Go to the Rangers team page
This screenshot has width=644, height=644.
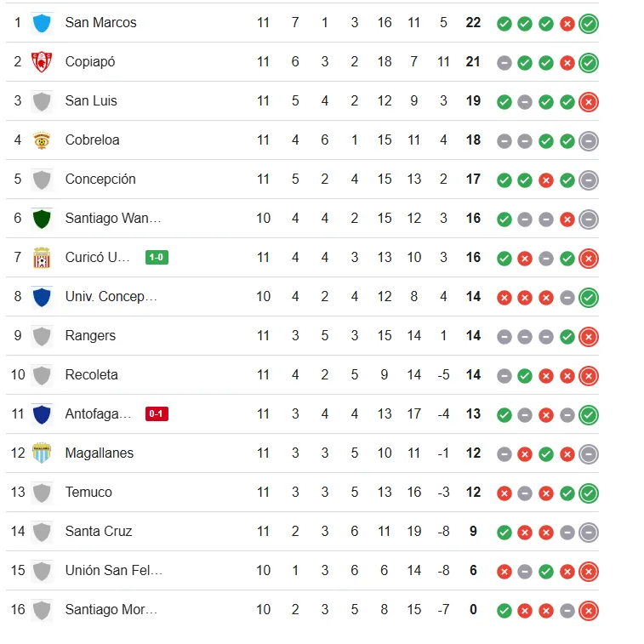[x=90, y=336]
